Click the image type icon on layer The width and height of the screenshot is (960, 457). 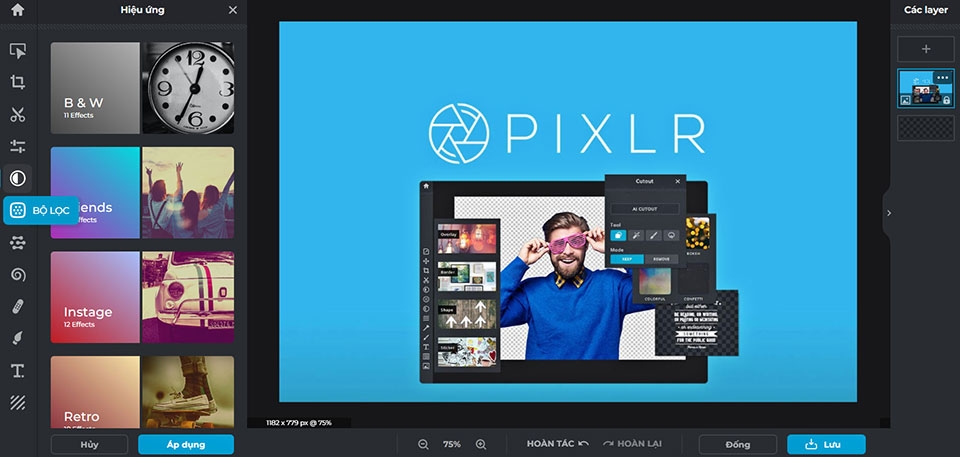906,100
